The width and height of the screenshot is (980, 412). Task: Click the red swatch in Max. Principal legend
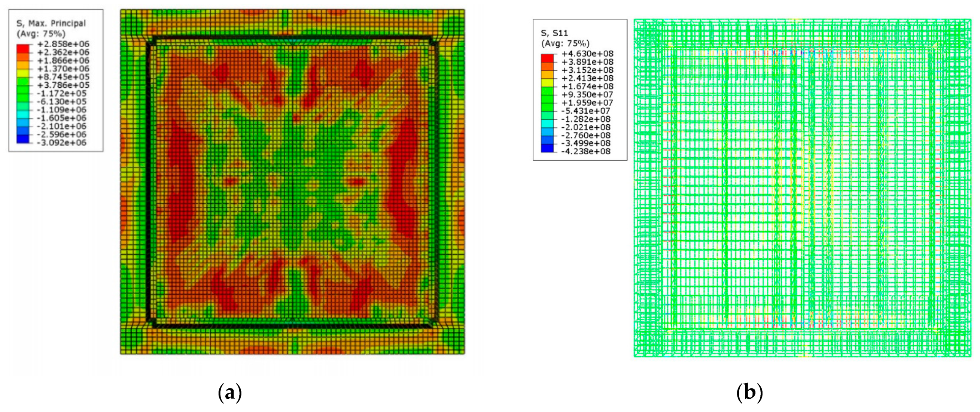point(22,48)
